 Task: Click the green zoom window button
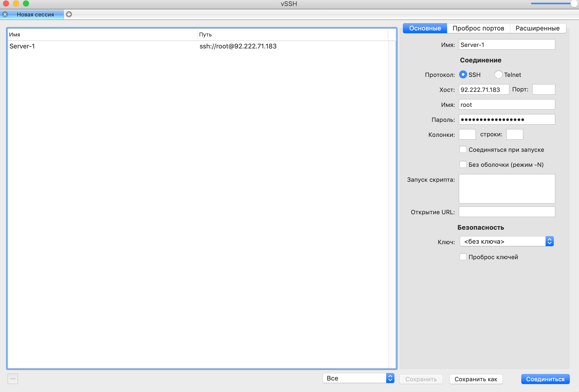click(x=26, y=3)
